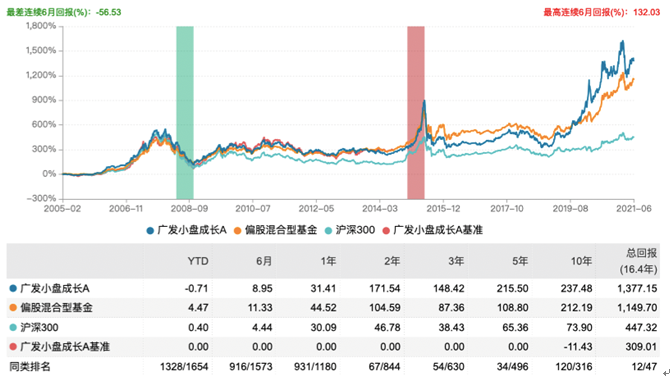Click the 8.95 six-month value
The image size is (672, 380).
click(262, 289)
